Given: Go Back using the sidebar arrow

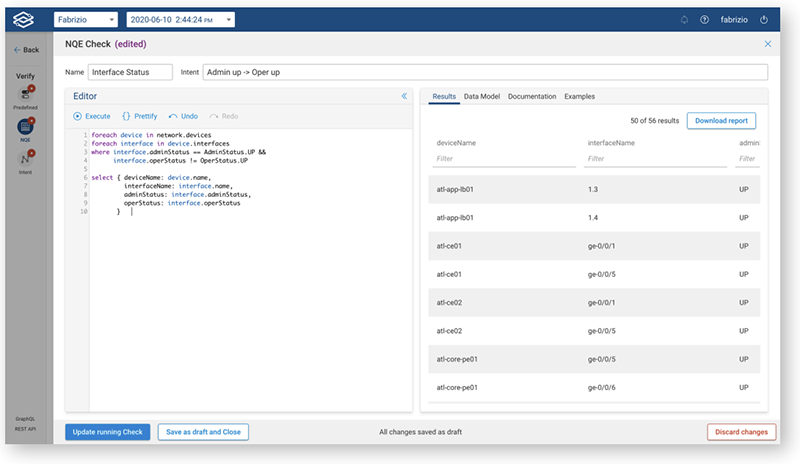Looking at the screenshot, I should coord(26,49).
